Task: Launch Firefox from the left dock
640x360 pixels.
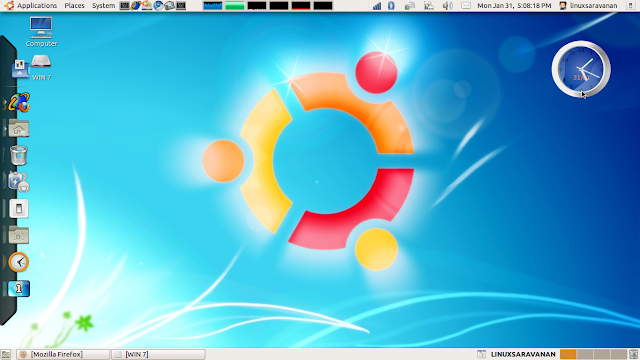Action: [19, 102]
